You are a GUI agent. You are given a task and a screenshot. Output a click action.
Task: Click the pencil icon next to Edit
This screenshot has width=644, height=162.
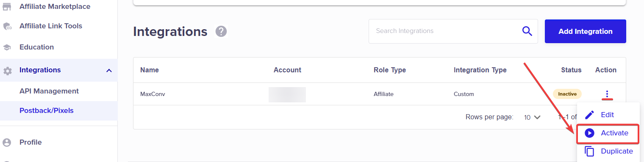[589, 115]
